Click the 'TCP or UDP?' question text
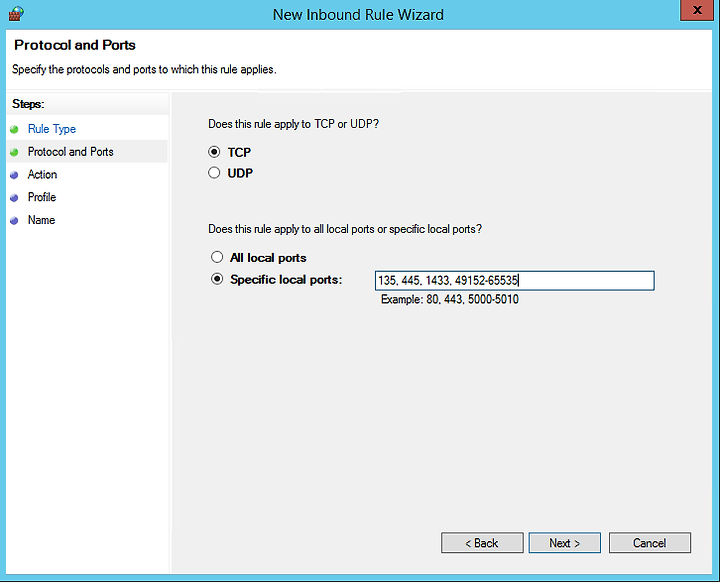Image resolution: width=720 pixels, height=582 pixels. tap(293, 124)
